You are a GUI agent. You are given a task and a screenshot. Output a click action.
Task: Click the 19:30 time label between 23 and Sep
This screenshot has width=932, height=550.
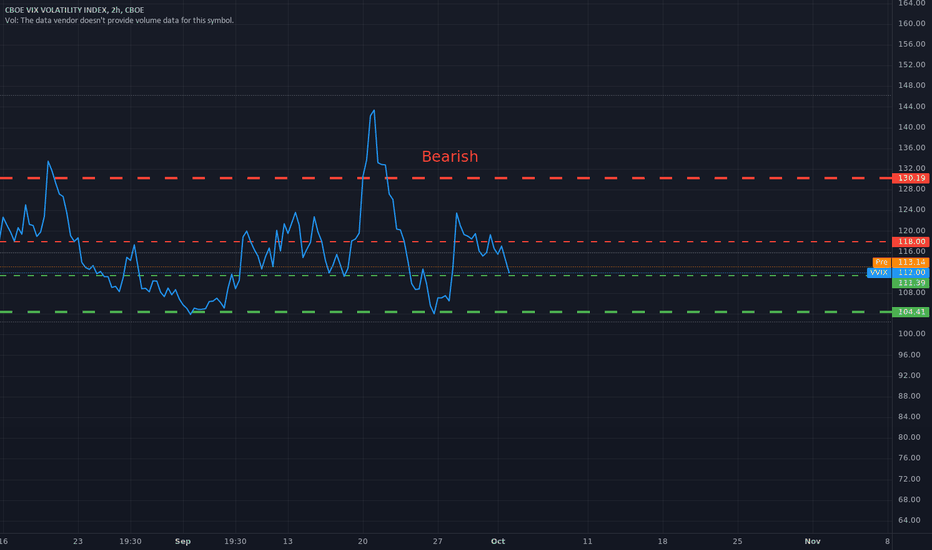(x=130, y=541)
